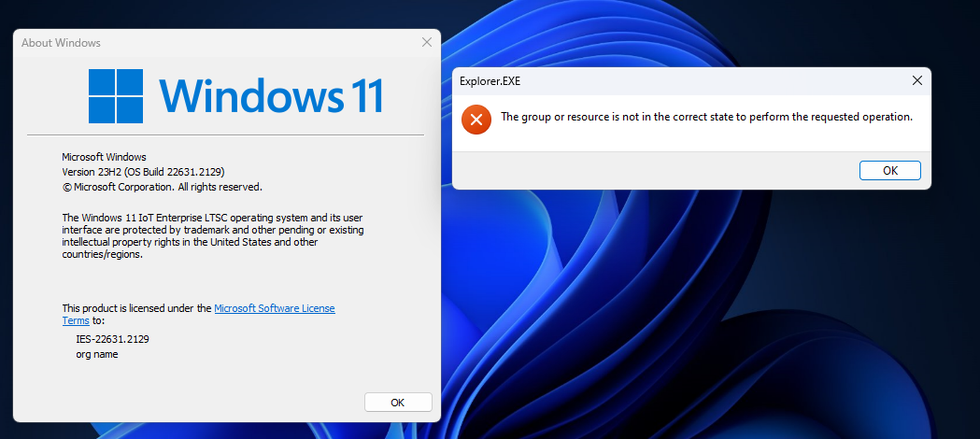Click the error message about group or resource state
The height and width of the screenshot is (439, 980).
coord(707,117)
